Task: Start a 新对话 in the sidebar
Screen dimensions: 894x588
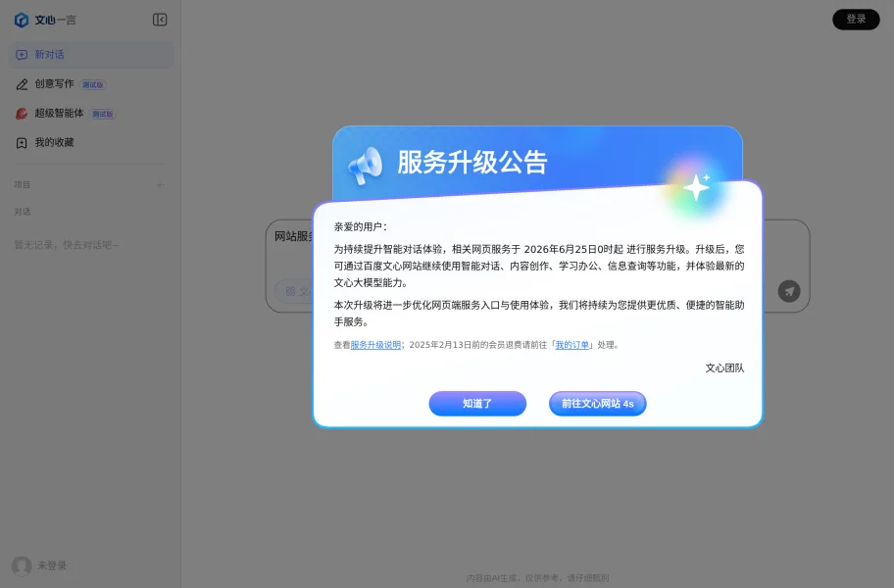Action: (x=91, y=55)
